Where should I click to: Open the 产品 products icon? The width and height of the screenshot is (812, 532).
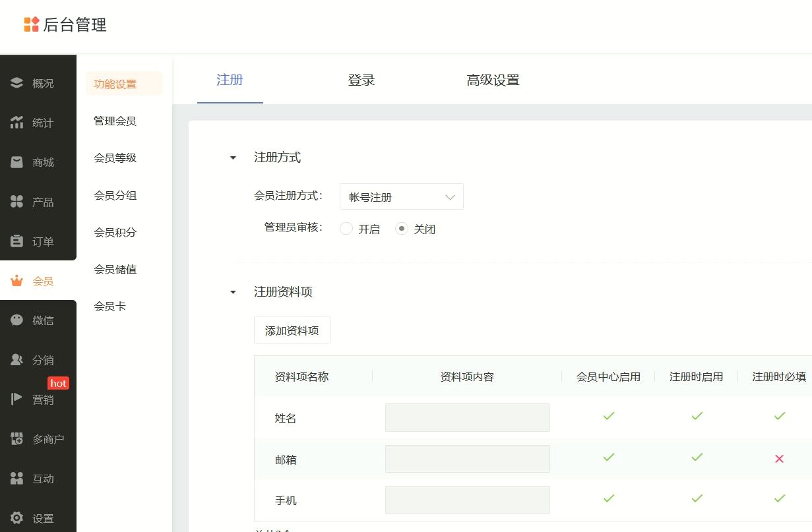17,202
